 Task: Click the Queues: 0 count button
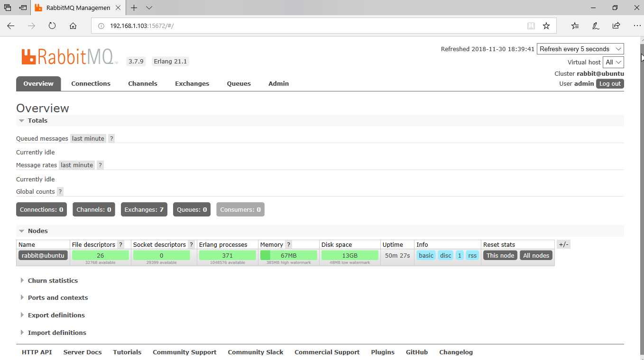click(x=192, y=210)
